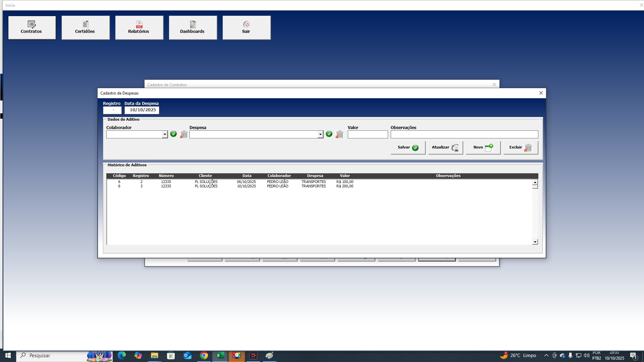
Task: Click the history list scroll-down arrow
Action: [x=535, y=242]
